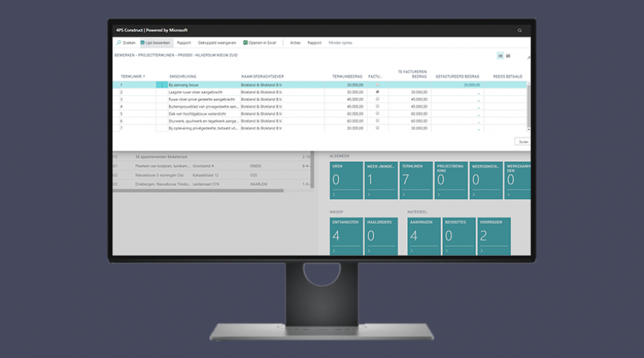This screenshot has height=358, width=644.
Task: Click Kanaalstraat 12 address cell
Action: [205, 175]
